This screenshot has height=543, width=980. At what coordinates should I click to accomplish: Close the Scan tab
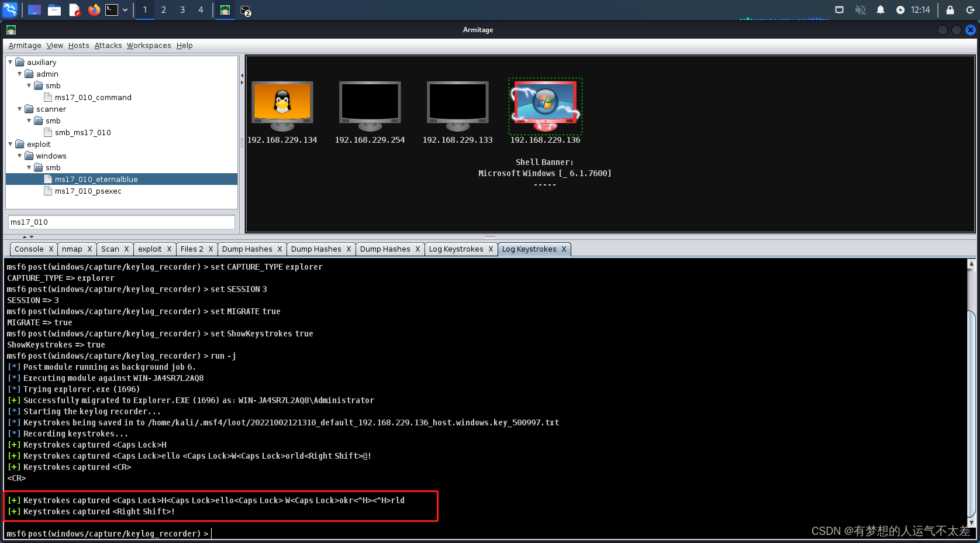pyautogui.click(x=126, y=249)
